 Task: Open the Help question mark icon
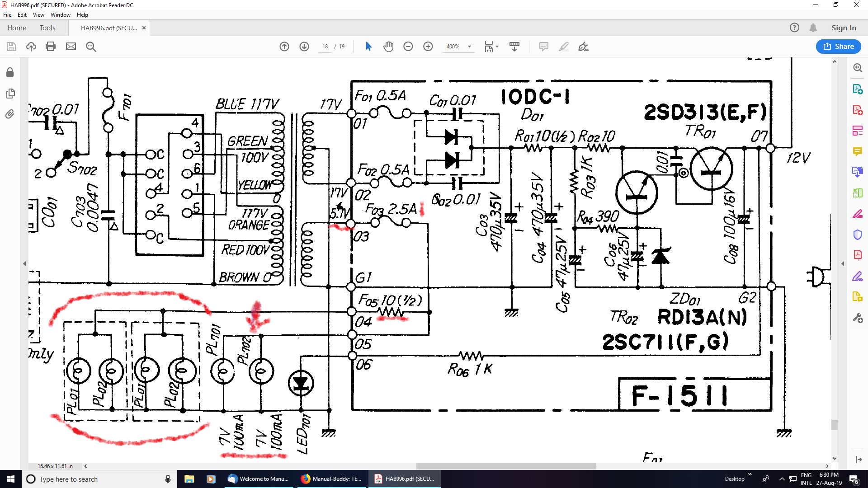point(794,28)
